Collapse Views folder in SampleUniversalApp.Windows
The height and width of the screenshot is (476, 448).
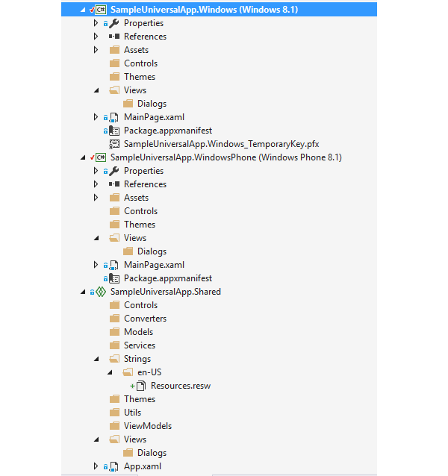pos(96,90)
